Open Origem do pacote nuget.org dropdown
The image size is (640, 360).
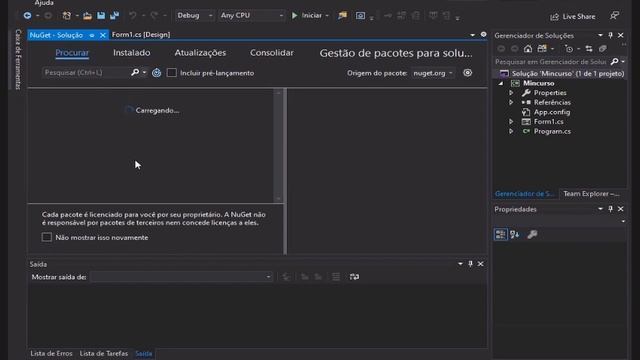[433, 73]
